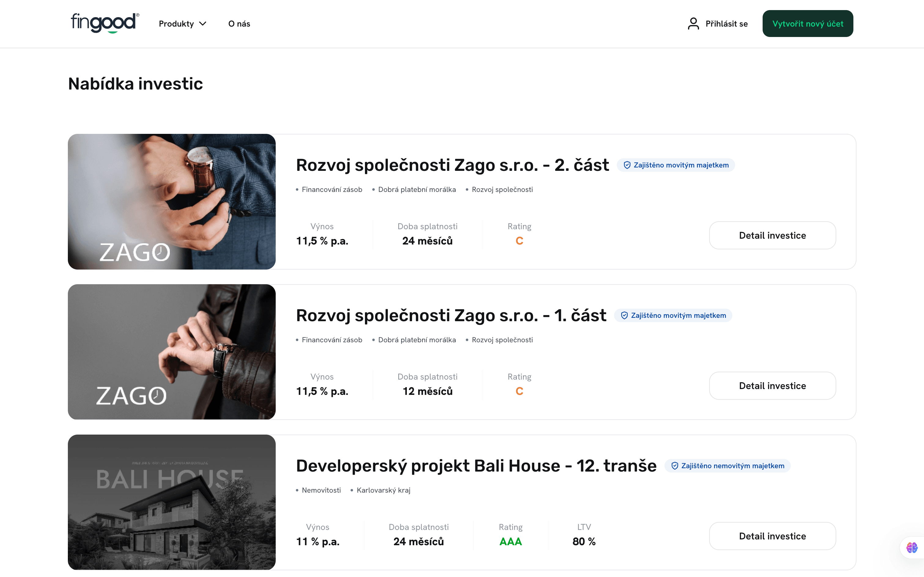Select the Nemovitosti tag on Bali House card
The image size is (924, 577).
321,490
